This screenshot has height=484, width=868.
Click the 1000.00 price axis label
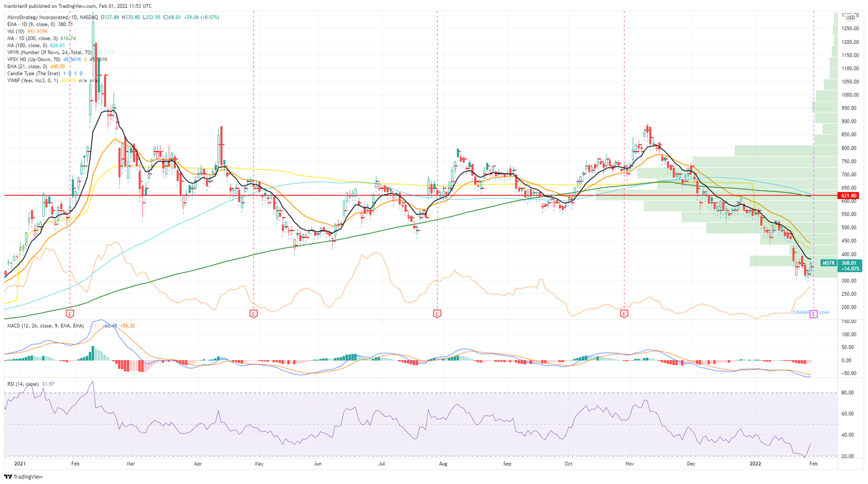coord(850,95)
